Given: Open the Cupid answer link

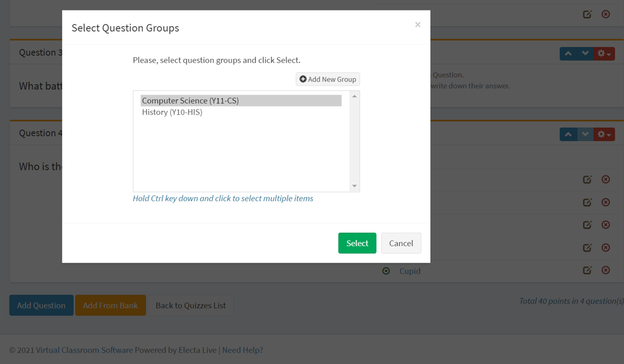Looking at the screenshot, I should [x=410, y=271].
